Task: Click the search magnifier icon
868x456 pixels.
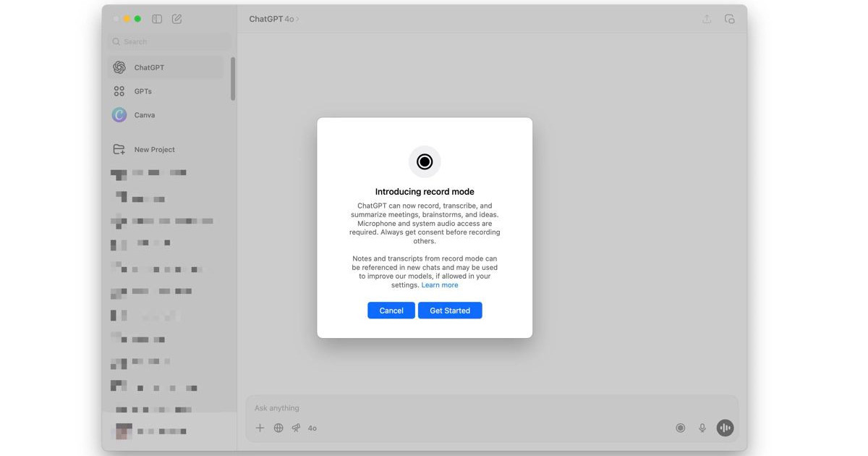Action: click(x=116, y=42)
